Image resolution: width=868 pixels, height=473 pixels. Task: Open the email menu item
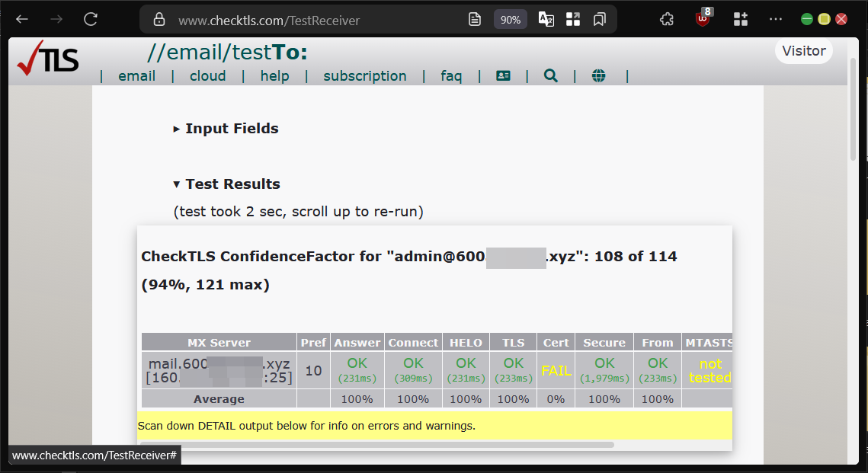[136, 76]
